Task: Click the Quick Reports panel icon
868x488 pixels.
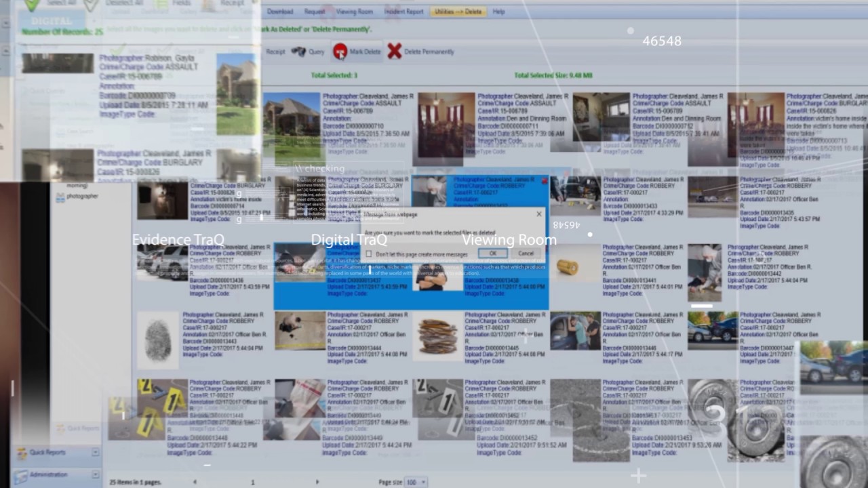Action: pos(22,453)
